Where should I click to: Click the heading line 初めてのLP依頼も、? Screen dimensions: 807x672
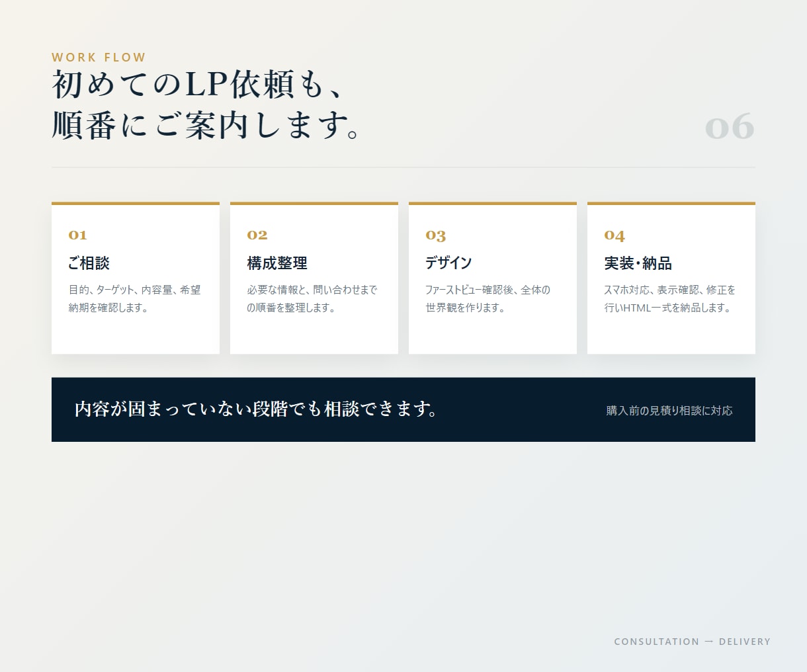[x=197, y=85]
